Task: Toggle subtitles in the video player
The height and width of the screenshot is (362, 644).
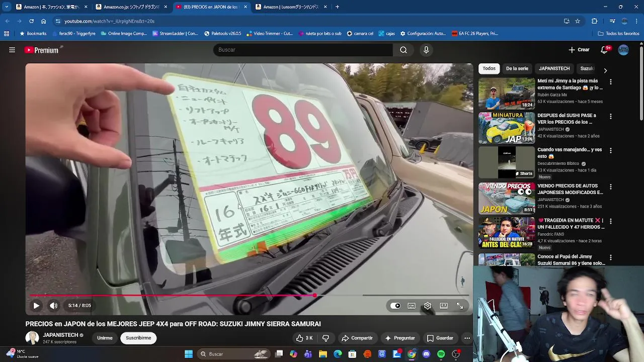Action: click(412, 306)
